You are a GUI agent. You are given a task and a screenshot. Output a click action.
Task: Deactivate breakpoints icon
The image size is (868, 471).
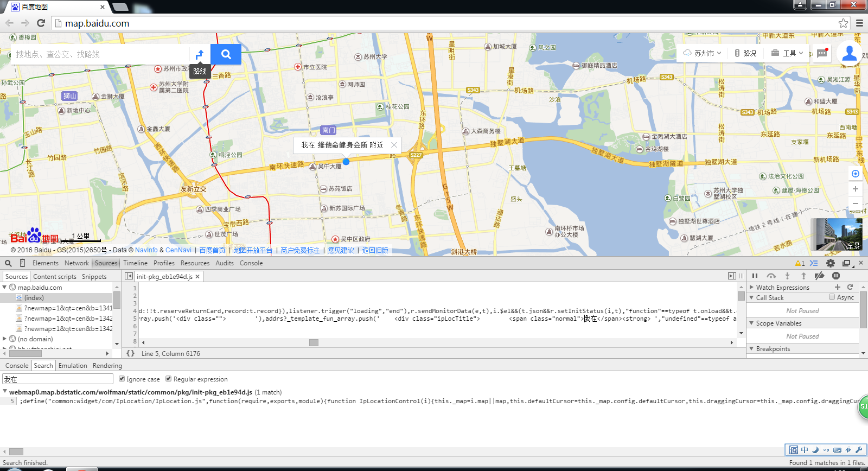[x=820, y=276]
